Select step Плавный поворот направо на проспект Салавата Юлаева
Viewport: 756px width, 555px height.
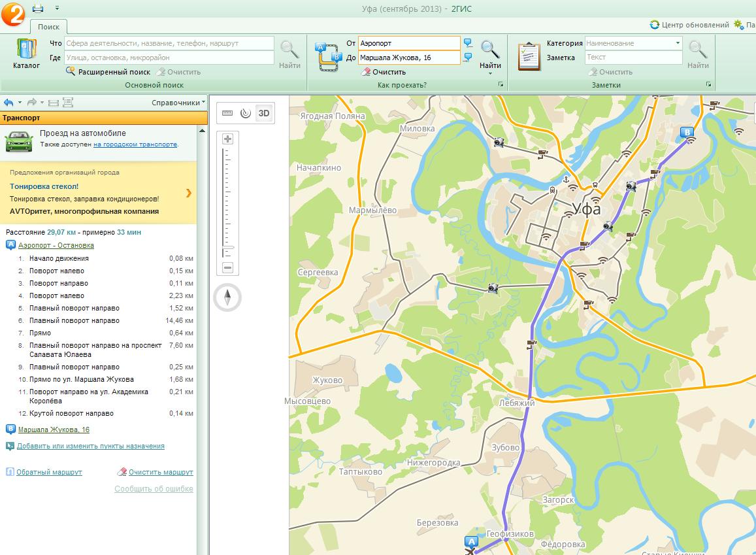106,350
